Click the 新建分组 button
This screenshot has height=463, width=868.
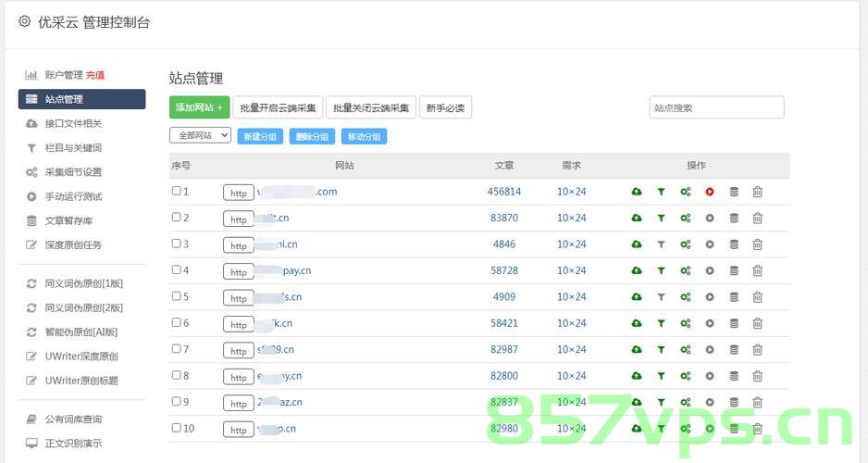click(x=260, y=137)
